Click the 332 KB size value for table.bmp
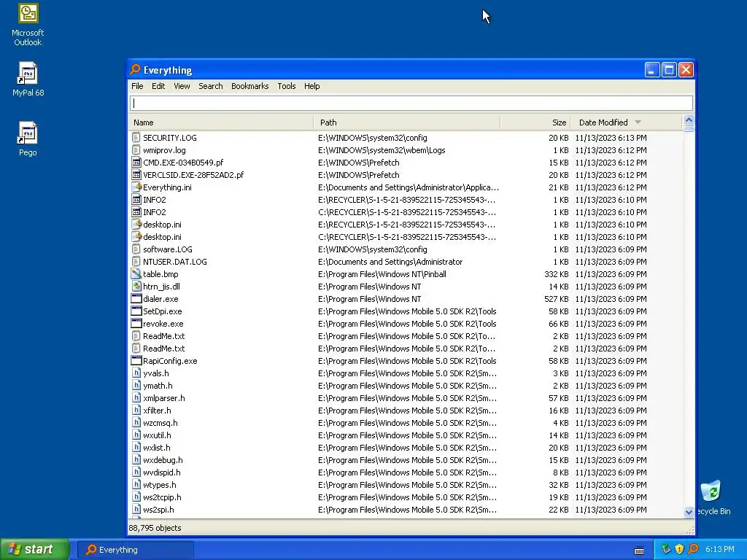Screen dimensions: 747x560 pos(556,274)
